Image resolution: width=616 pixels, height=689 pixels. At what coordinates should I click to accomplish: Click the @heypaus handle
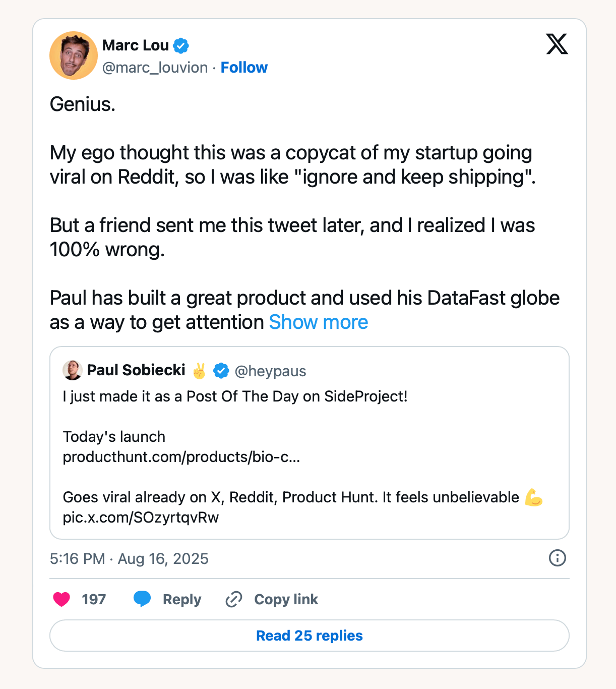click(x=270, y=371)
